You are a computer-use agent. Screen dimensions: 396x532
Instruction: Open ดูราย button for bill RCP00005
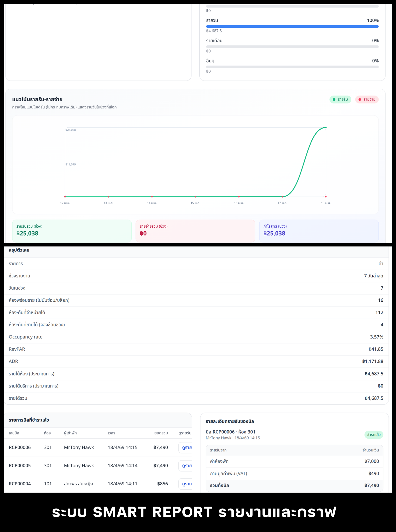[186, 466]
